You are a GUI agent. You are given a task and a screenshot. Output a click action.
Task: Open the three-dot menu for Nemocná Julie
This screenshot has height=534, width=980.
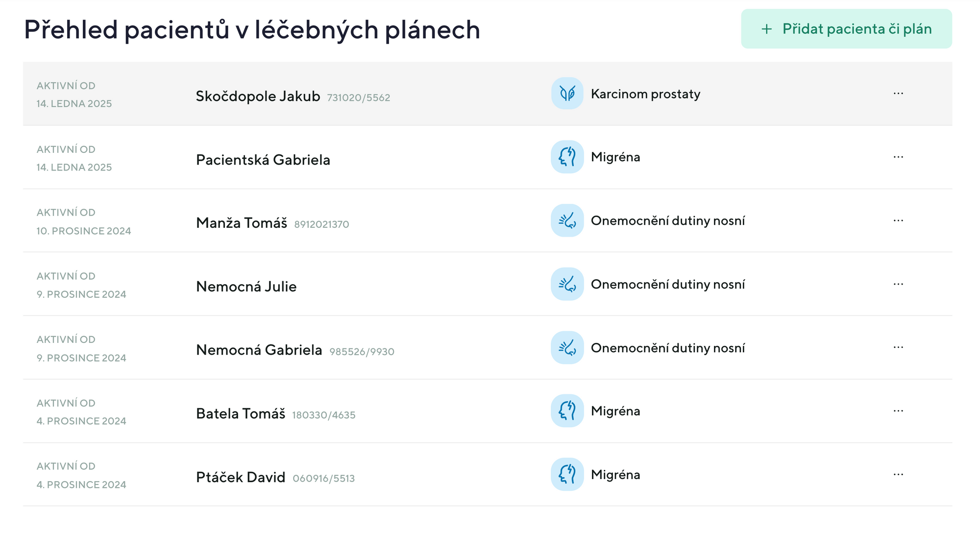[899, 284]
